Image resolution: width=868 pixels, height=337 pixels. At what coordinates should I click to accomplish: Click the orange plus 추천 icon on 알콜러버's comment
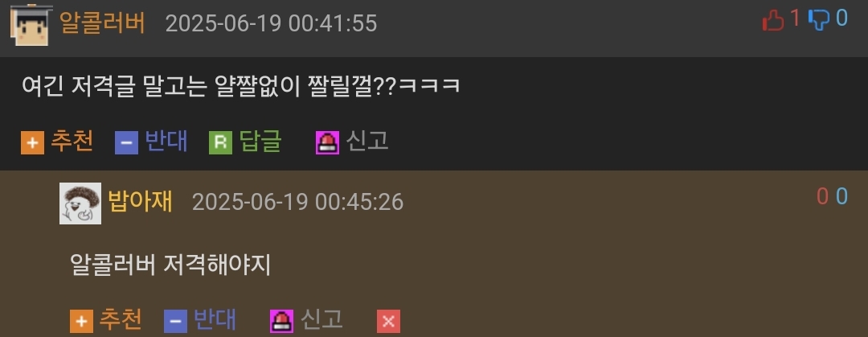coord(33,143)
